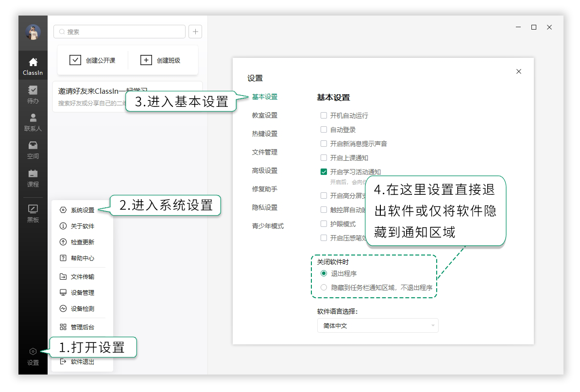
Task: Click the 文件传输 folder icon
Action: click(63, 276)
